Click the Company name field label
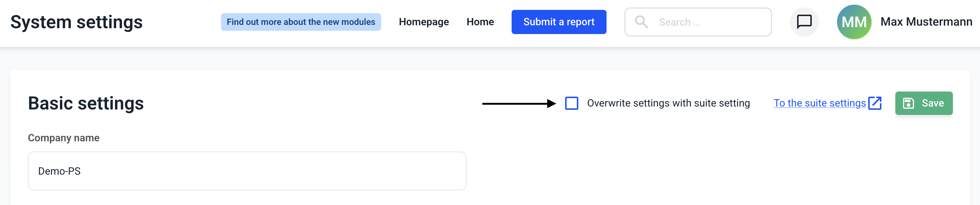This screenshot has height=205, width=980. [63, 138]
